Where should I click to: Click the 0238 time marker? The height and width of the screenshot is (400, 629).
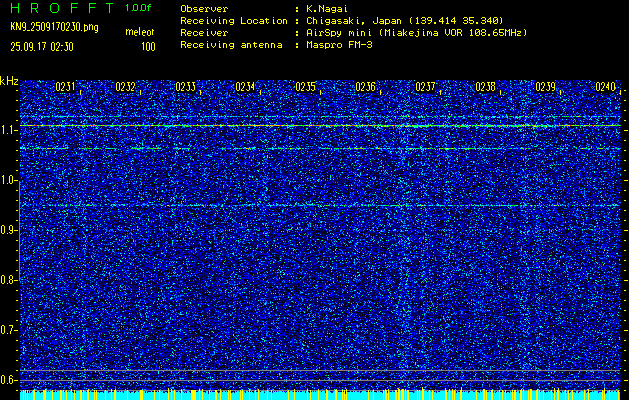(x=485, y=87)
